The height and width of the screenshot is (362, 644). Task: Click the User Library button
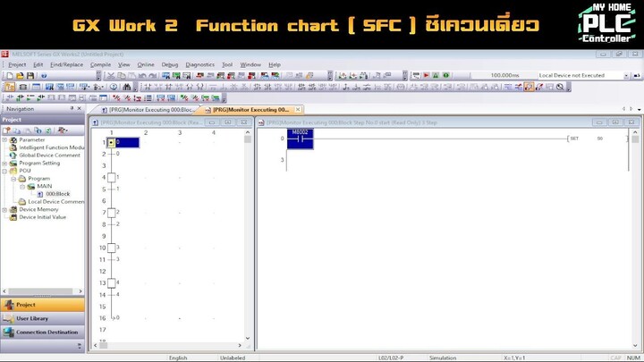coord(43,318)
